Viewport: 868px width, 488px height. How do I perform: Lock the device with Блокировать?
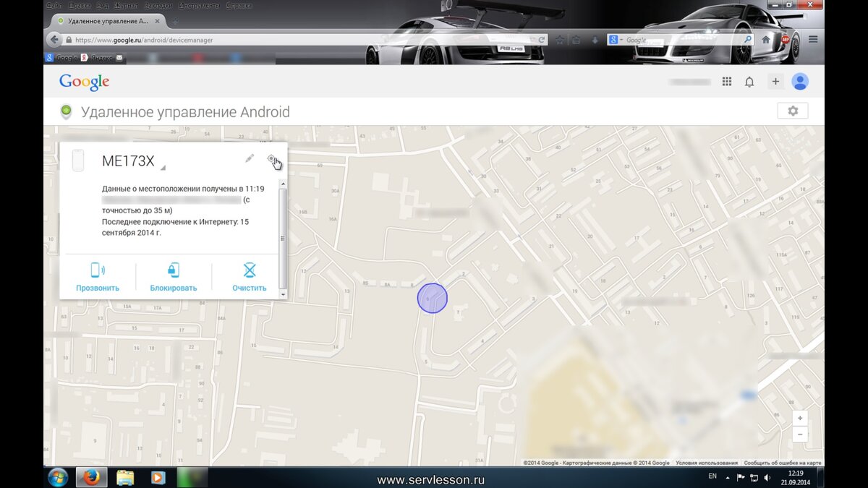[x=174, y=277]
